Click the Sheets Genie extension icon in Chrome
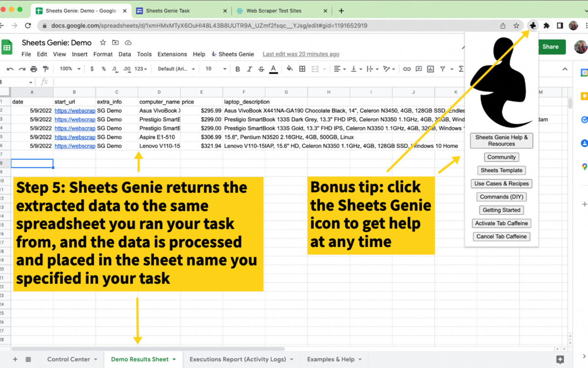Image resolution: width=588 pixels, height=368 pixels. tap(533, 26)
